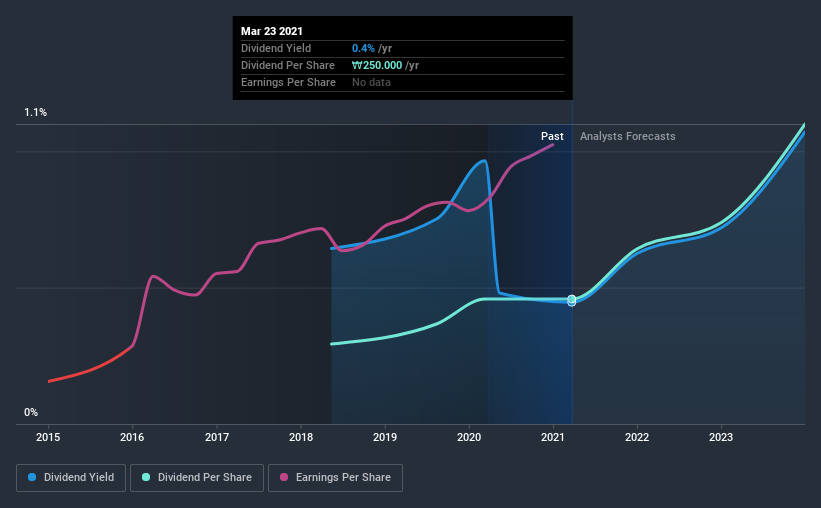Click the 1.1% y-axis label
Image resolution: width=821 pixels, height=508 pixels.
pos(36,112)
